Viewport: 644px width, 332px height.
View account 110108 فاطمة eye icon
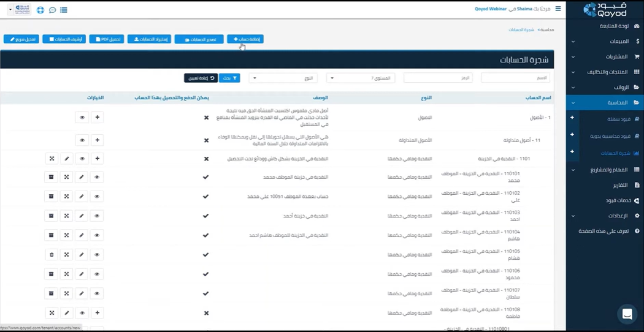tap(82, 313)
